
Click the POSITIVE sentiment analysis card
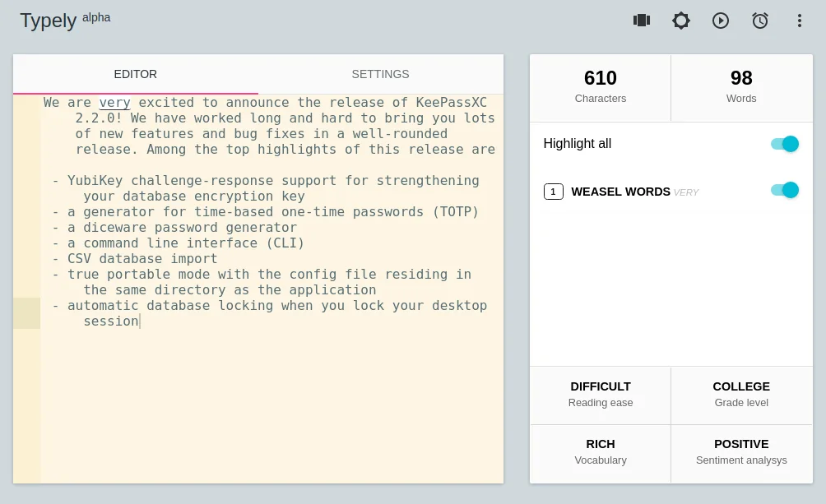[x=741, y=452]
